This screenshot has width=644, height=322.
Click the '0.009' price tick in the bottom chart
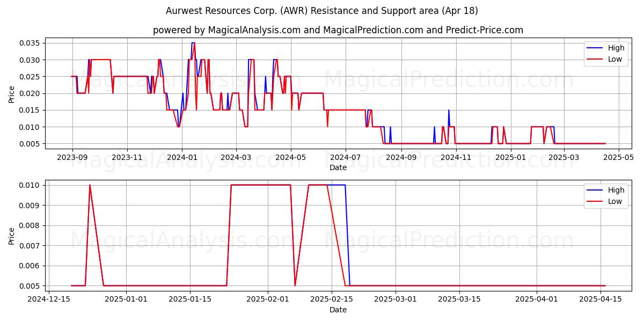pyautogui.click(x=31, y=206)
